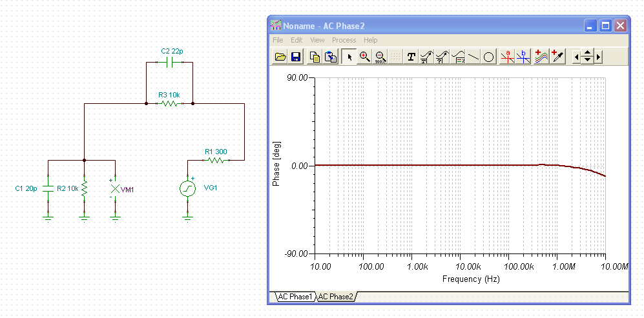Select resistor R2 10k in schematic
Viewport: 644px width, 318px height.
tap(84, 188)
